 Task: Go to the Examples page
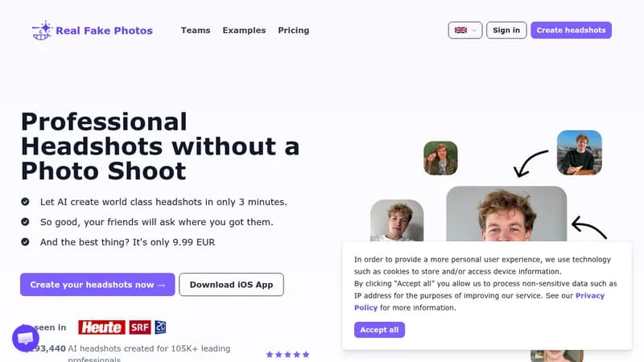pyautogui.click(x=244, y=31)
